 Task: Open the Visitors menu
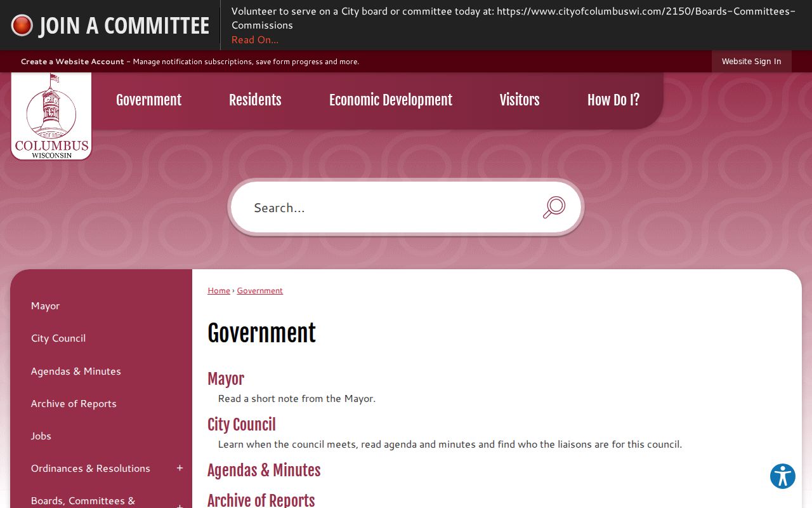coord(520,100)
